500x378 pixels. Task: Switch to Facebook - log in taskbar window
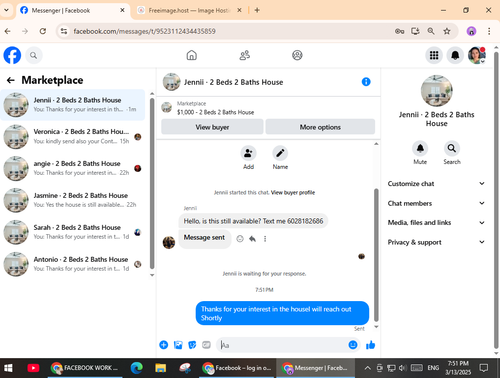pyautogui.click(x=237, y=368)
